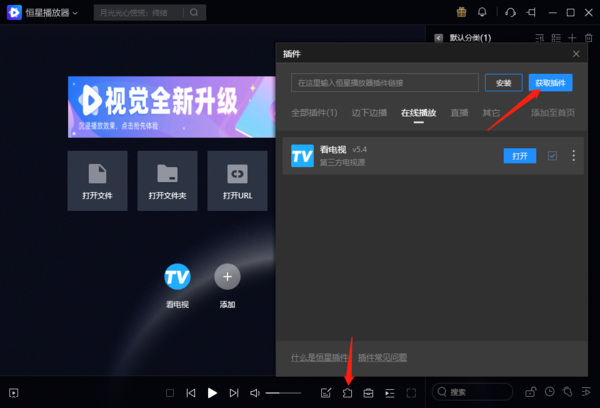Click the playlist 搜索 search field
Image resolution: width=600 pixels, height=408 pixels.
472,392
